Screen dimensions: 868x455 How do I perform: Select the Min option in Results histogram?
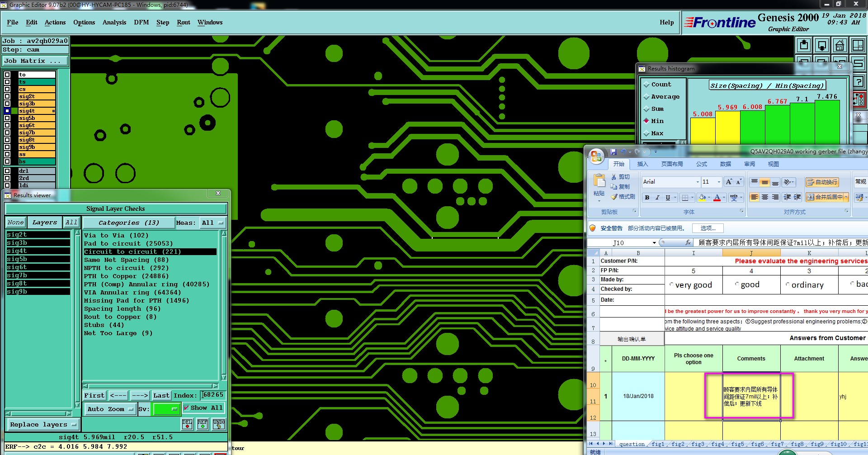point(646,121)
